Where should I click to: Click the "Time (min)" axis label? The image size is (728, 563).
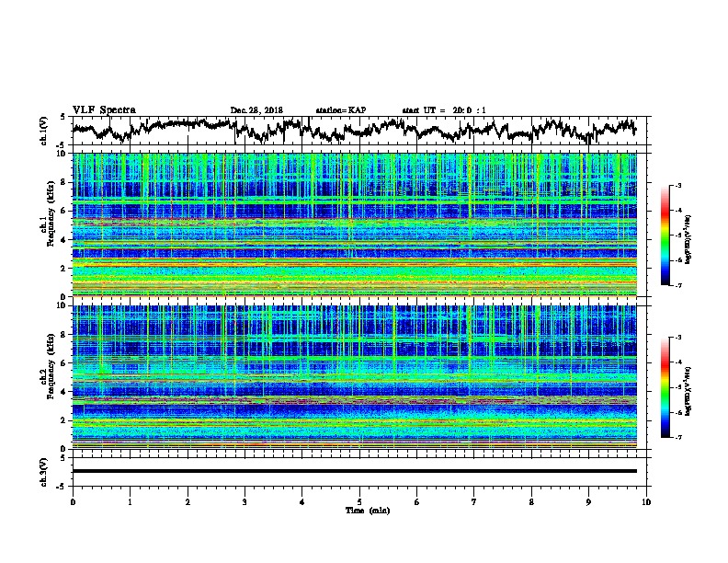[x=368, y=511]
